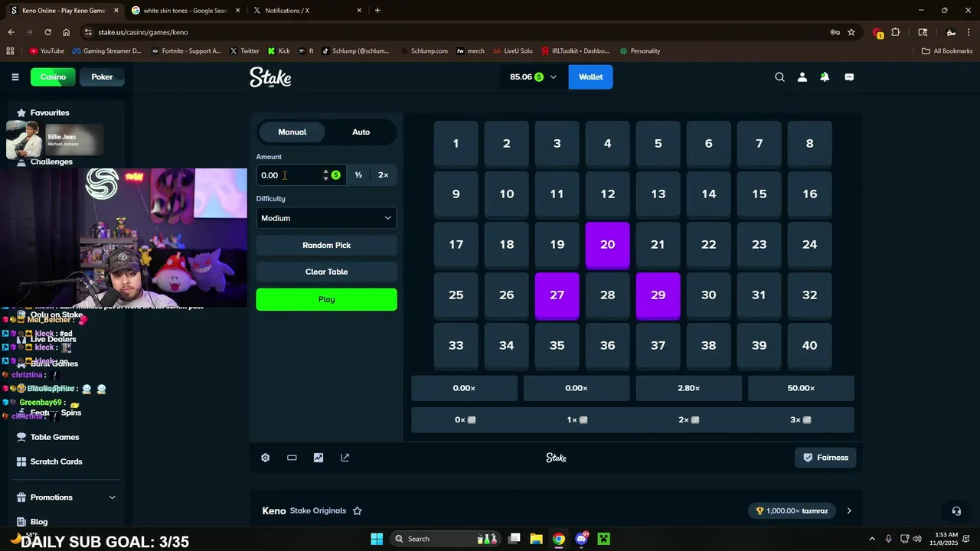Click the green currency coin in amount field

[x=335, y=175]
